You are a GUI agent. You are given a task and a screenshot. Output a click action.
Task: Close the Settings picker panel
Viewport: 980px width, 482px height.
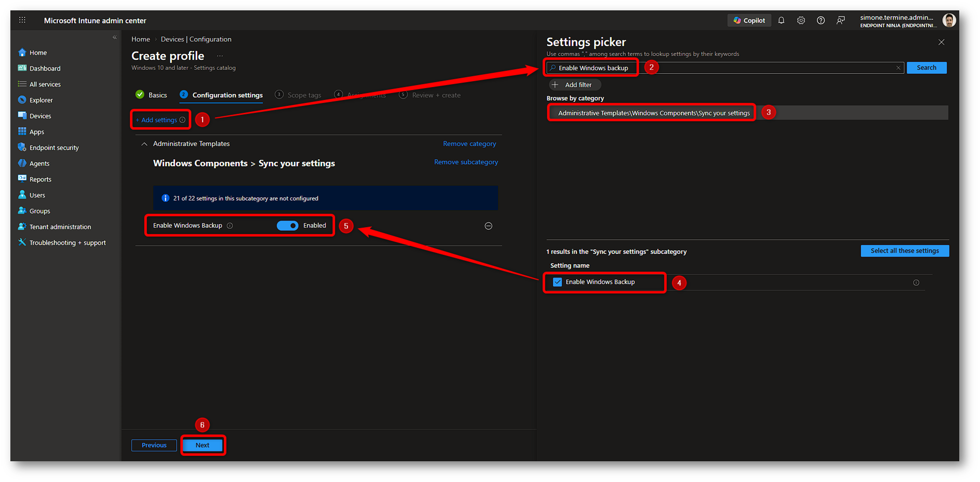coord(941,42)
